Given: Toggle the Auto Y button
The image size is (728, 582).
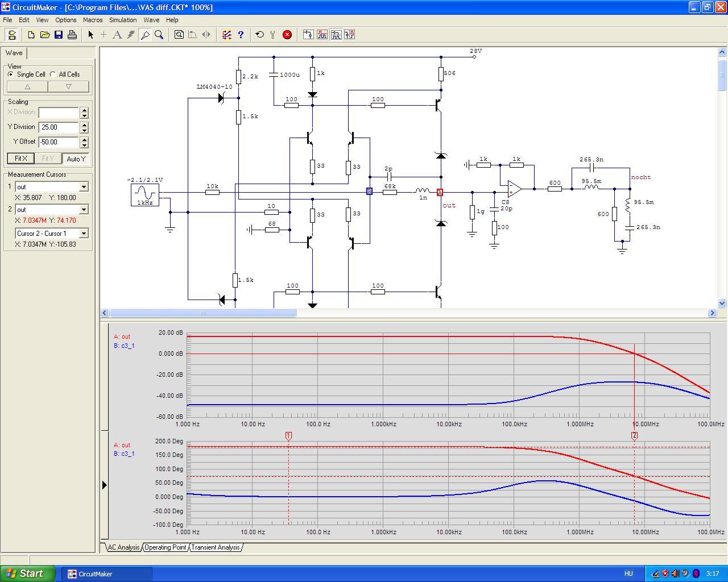Looking at the screenshot, I should coord(76,159).
